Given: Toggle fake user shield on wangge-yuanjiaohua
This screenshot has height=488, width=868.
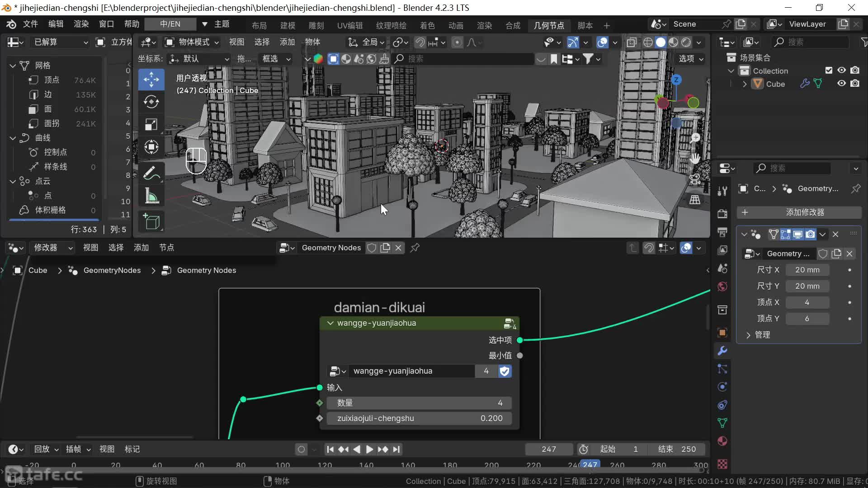Looking at the screenshot, I should pos(505,371).
